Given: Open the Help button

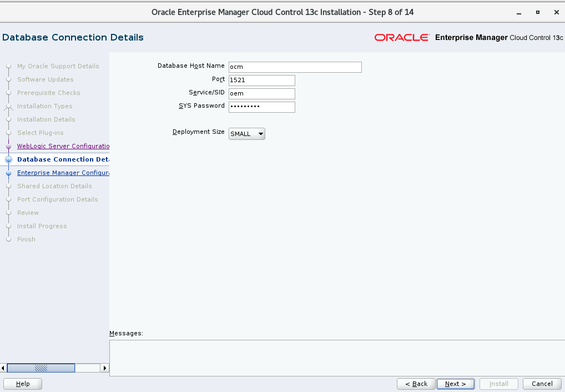Looking at the screenshot, I should point(23,384).
